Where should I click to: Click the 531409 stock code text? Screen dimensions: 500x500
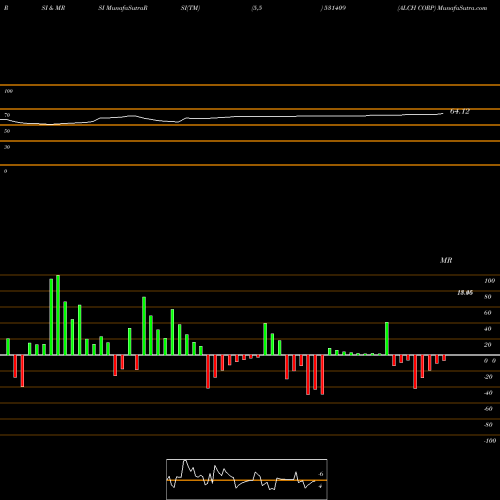click(x=335, y=8)
